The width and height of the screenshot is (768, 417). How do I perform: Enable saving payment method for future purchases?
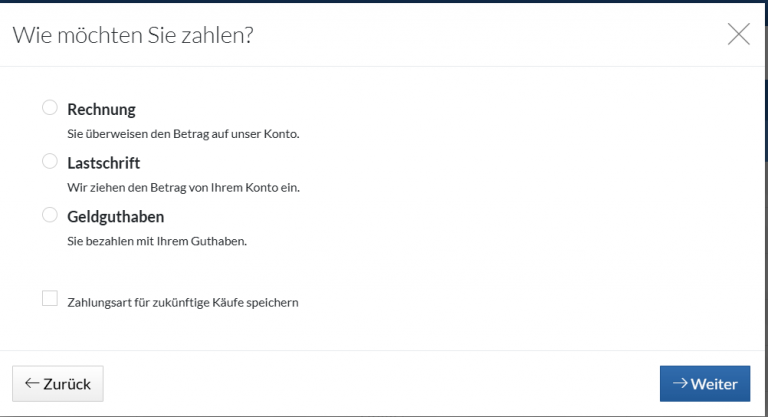(x=49, y=299)
